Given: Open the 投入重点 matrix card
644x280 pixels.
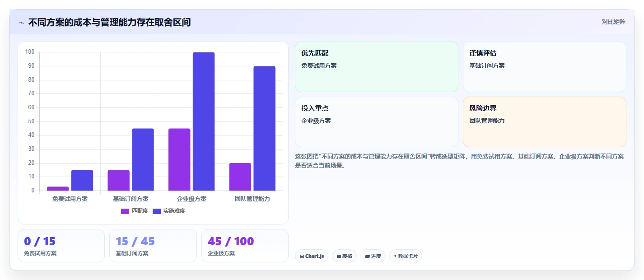Looking at the screenshot, I should coord(377,122).
